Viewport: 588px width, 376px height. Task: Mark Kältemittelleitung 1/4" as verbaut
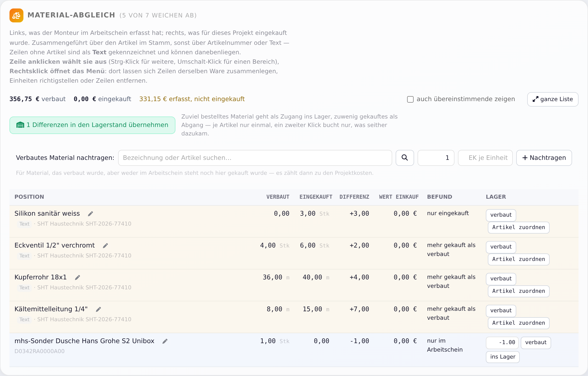pos(501,311)
